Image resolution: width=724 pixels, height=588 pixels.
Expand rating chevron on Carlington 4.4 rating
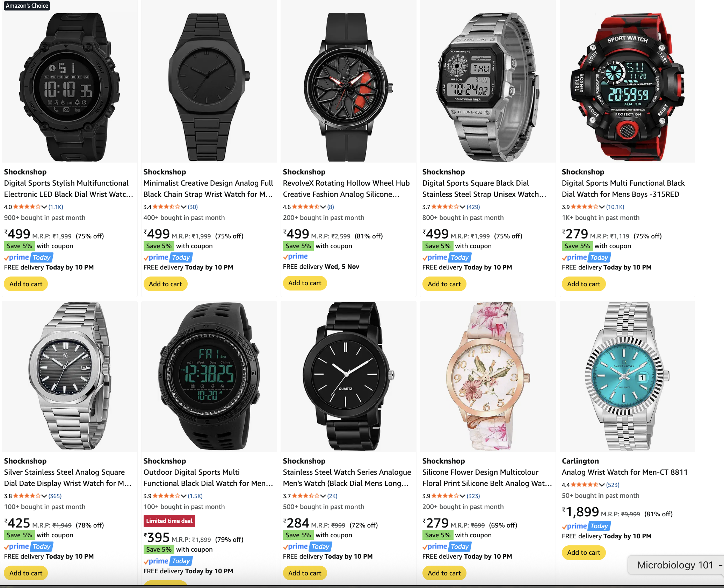point(602,485)
